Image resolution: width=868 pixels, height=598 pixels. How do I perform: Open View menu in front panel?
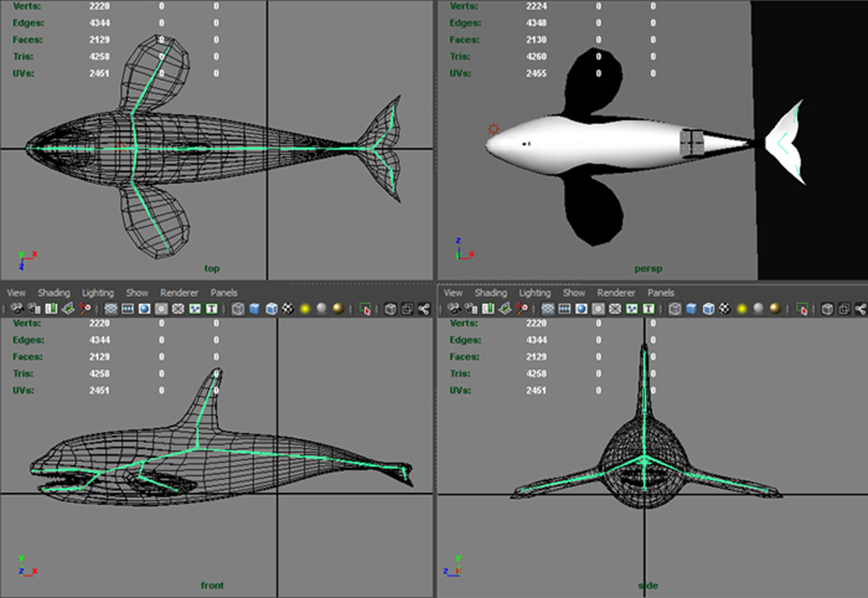click(x=16, y=293)
